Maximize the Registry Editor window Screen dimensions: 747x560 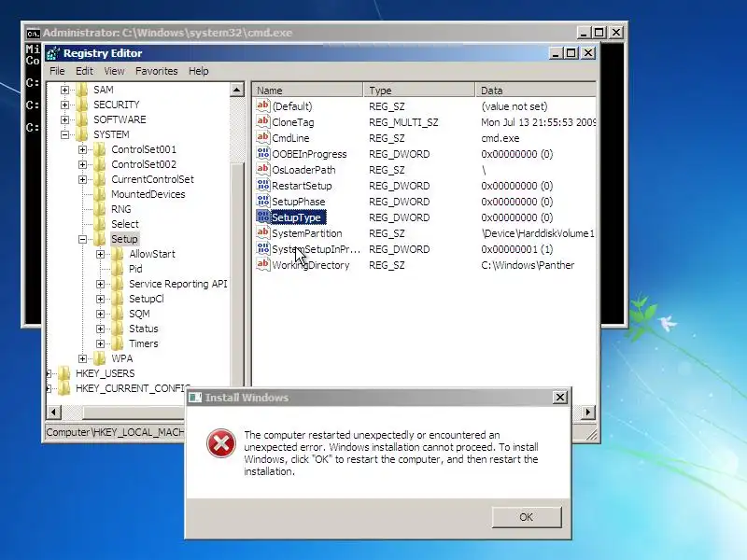click(x=571, y=53)
